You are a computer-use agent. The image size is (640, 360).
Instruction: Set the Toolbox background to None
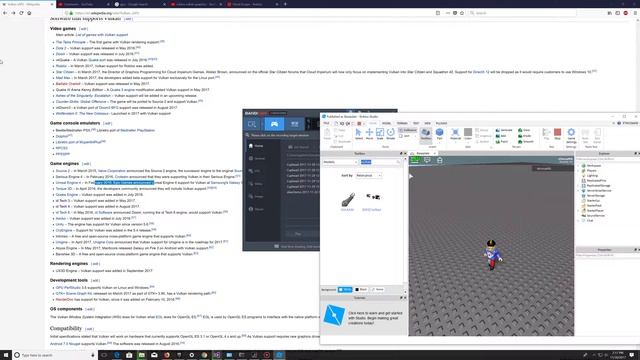(x=378, y=289)
